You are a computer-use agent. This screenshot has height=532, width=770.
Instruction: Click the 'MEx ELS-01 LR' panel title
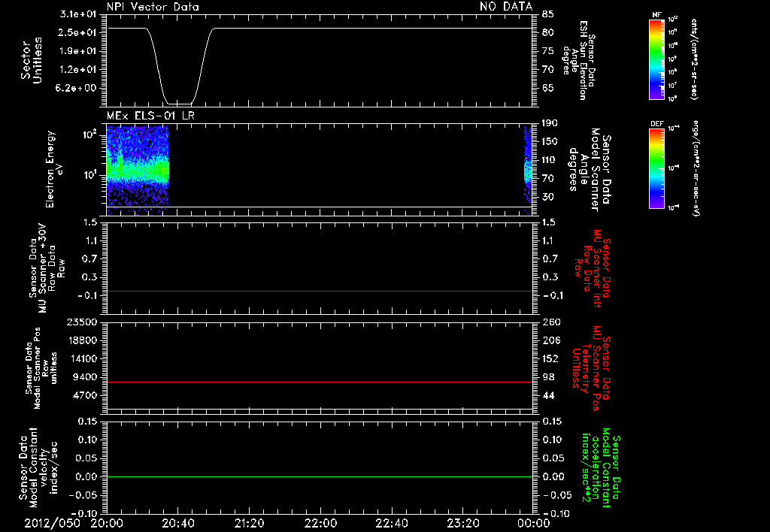pos(150,116)
